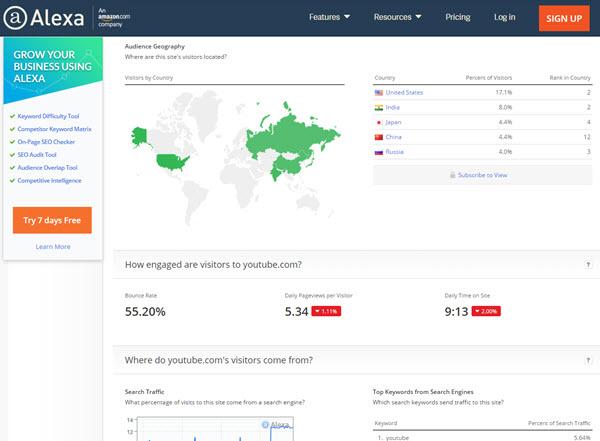Click United States country link
The height and width of the screenshot is (441, 600).
point(404,93)
